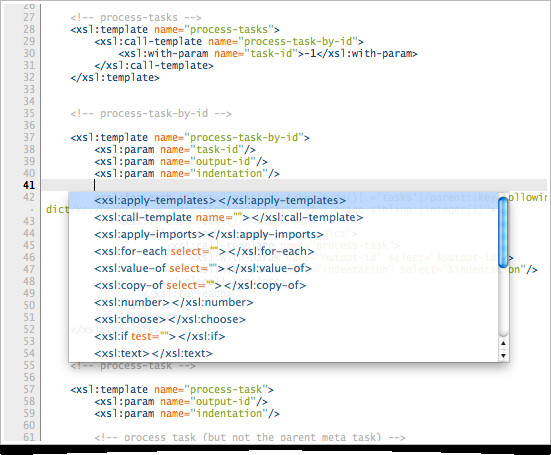Image resolution: width=551 pixels, height=455 pixels.
Task: Click xsl:param "indentation" on line 40
Action: (x=187, y=173)
